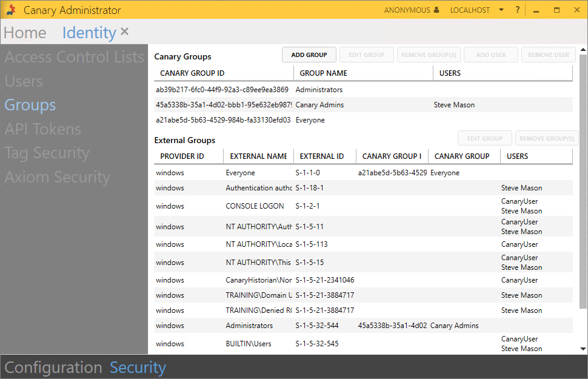The height and width of the screenshot is (379, 588).
Task: Sort External Groups by USERS column header
Action: tap(536, 156)
